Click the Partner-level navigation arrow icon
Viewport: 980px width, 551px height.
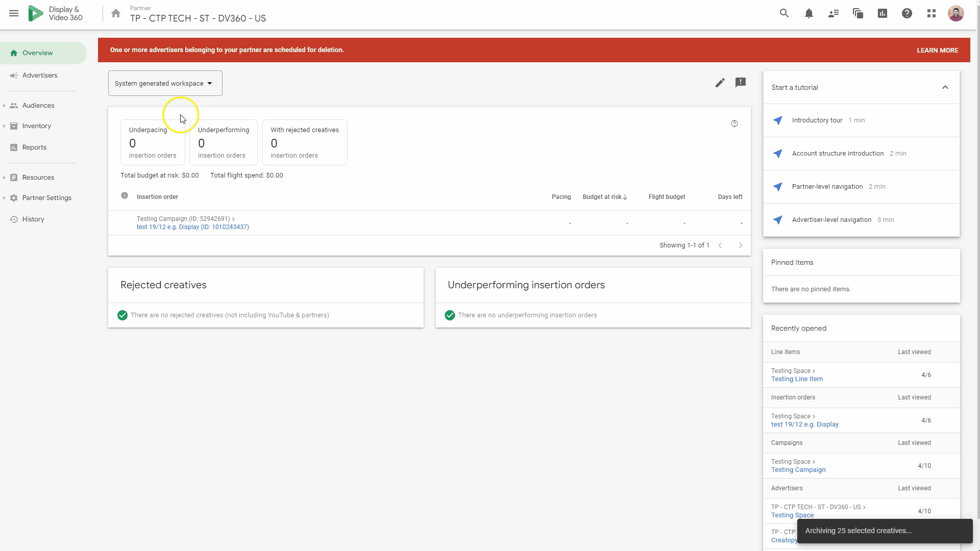point(778,187)
